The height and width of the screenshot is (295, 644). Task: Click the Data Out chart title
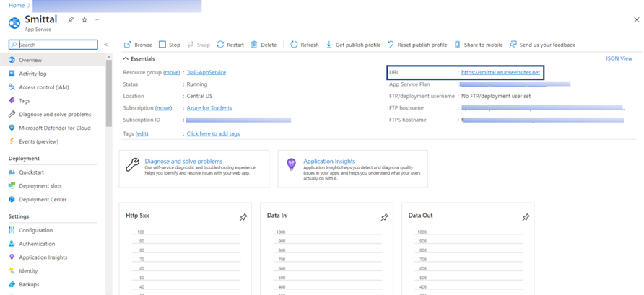pos(421,216)
